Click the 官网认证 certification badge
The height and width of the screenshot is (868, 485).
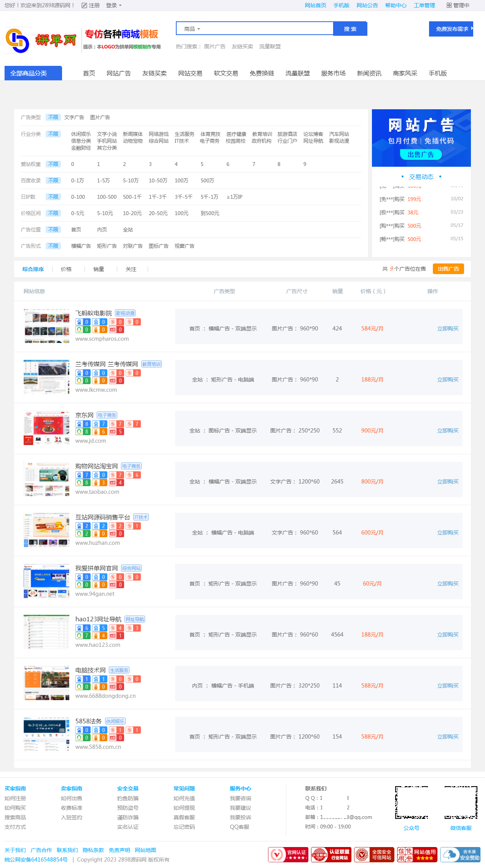(x=288, y=855)
